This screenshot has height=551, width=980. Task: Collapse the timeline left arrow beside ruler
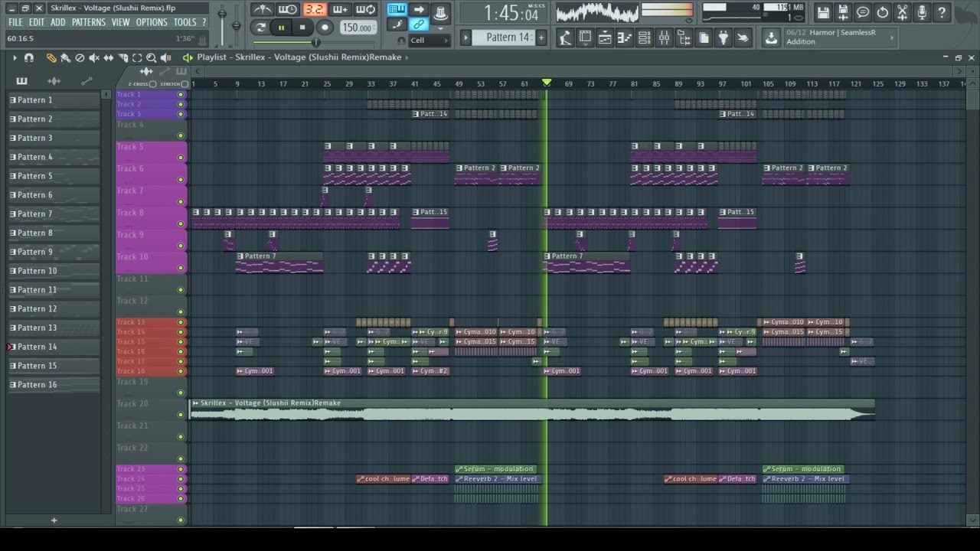click(x=196, y=71)
